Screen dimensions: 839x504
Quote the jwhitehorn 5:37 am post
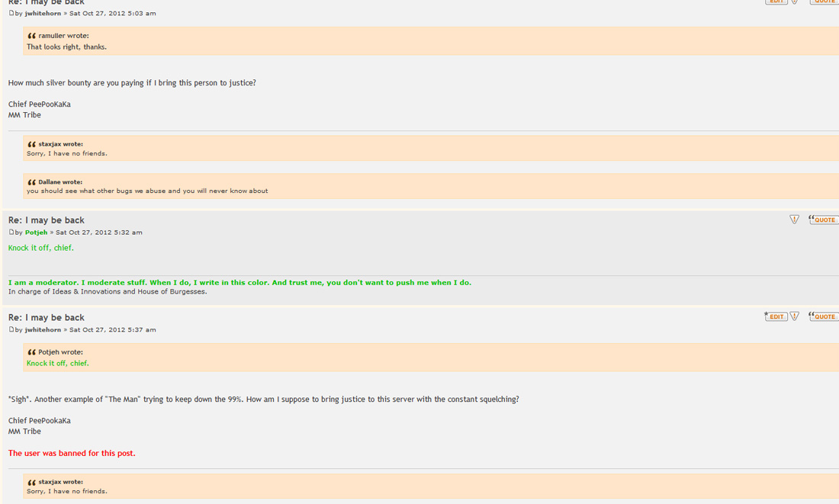[x=823, y=316]
